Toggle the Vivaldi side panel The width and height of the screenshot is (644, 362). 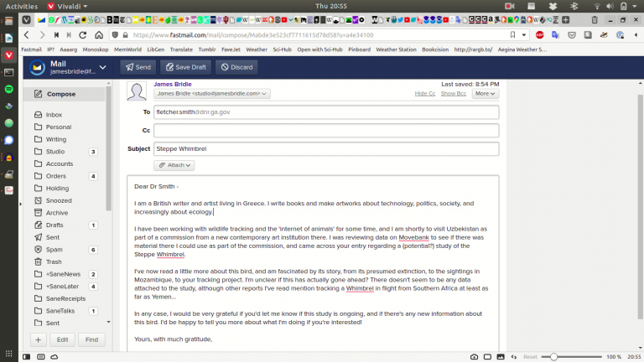[26, 356]
